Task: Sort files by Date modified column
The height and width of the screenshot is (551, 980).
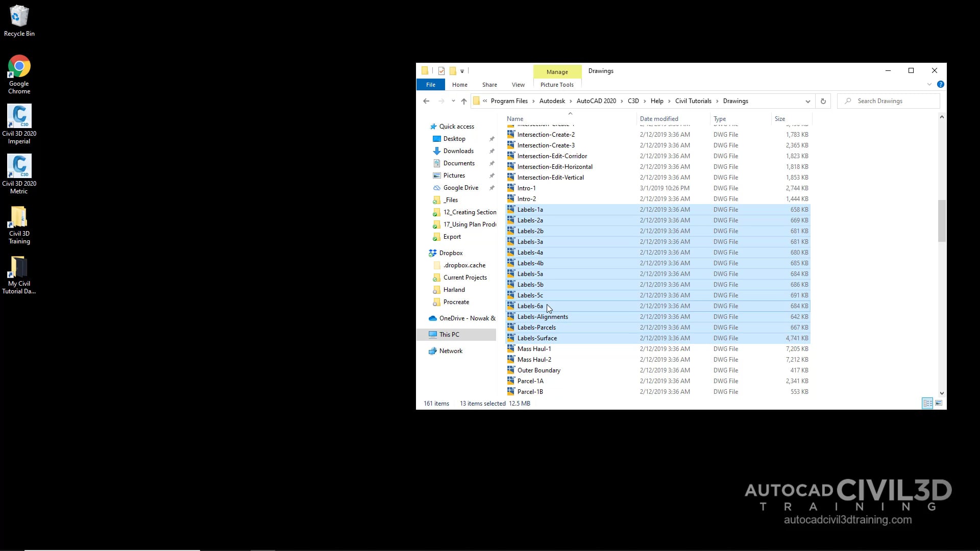Action: click(x=659, y=118)
